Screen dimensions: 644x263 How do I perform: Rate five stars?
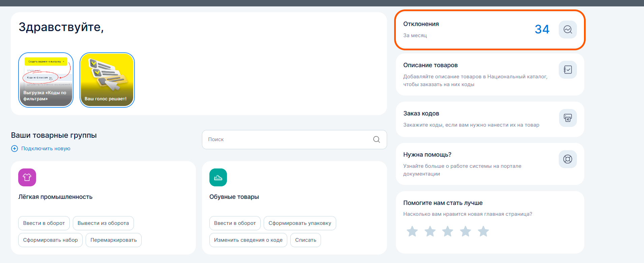(483, 231)
